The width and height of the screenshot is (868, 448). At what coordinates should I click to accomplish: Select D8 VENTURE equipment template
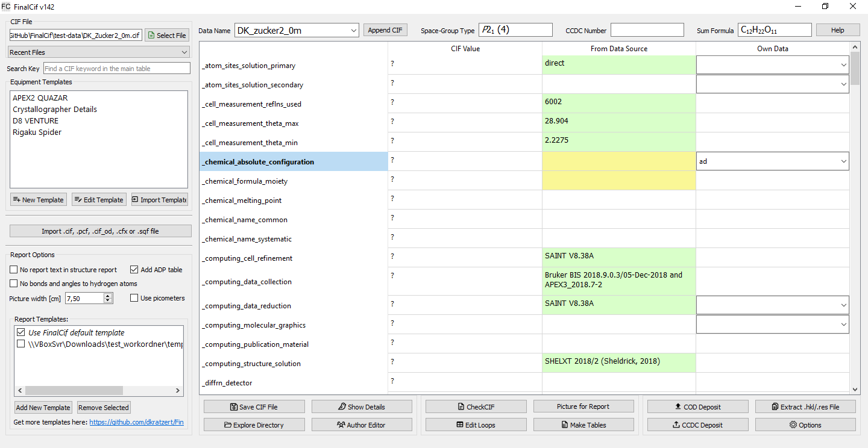click(35, 121)
